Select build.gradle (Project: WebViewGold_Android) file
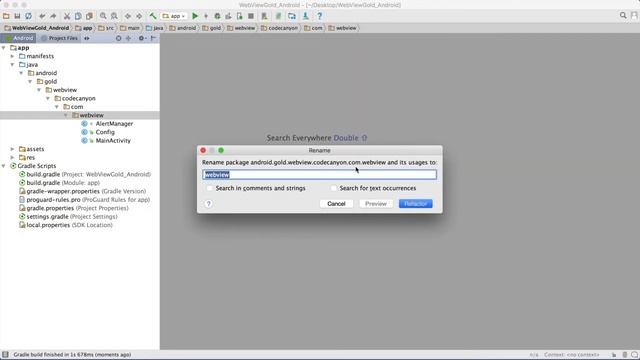This screenshot has height=360, width=640. coord(85,174)
